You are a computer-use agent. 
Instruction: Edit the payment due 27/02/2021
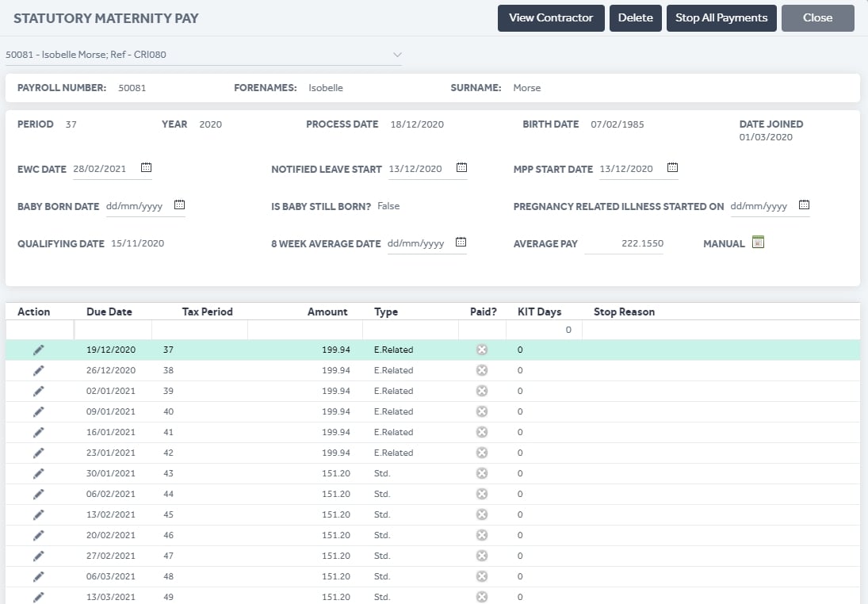click(x=38, y=556)
